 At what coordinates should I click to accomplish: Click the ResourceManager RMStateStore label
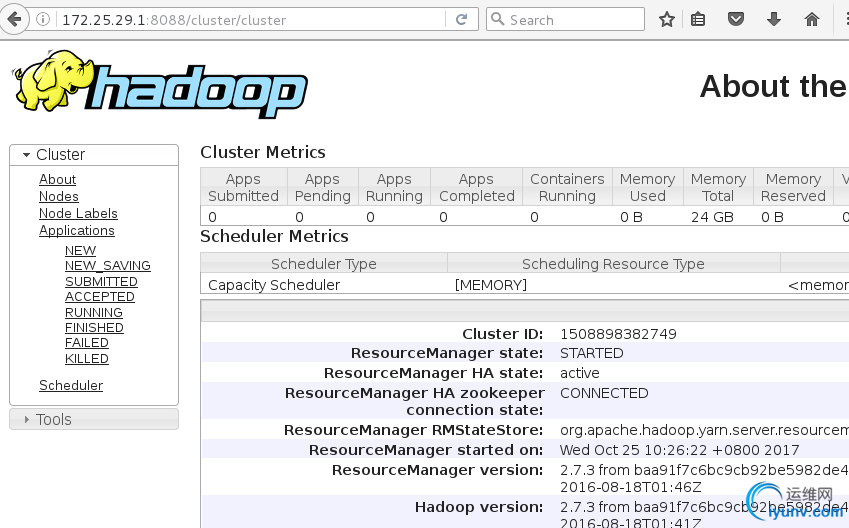tap(414, 430)
